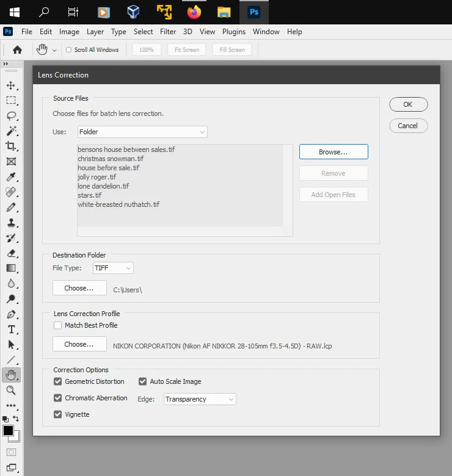
Task: Open the Plugins menu
Action: click(234, 32)
